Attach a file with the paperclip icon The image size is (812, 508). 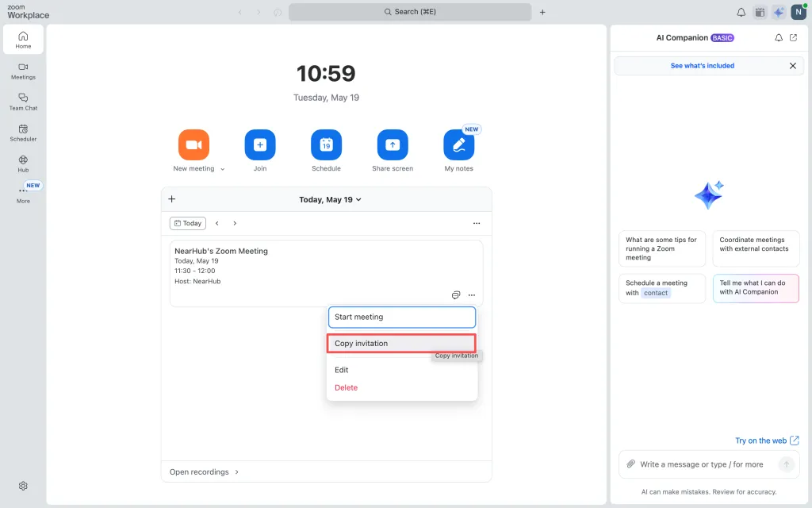[630, 464]
